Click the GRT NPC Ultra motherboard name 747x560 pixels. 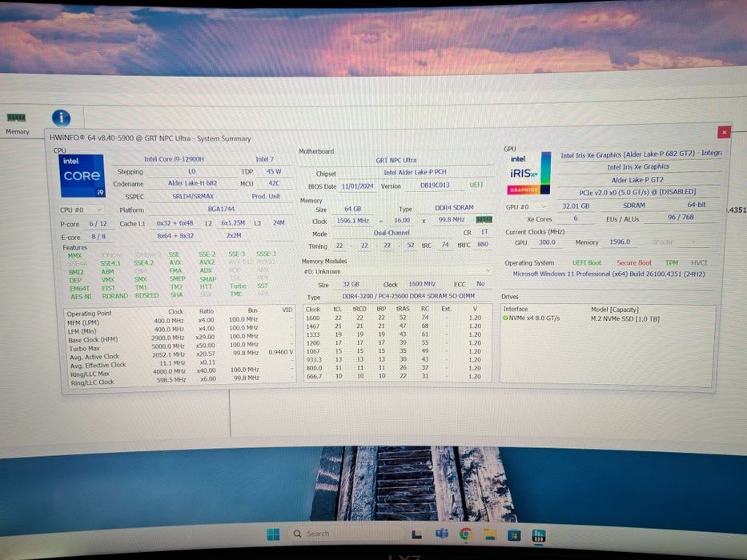click(396, 160)
